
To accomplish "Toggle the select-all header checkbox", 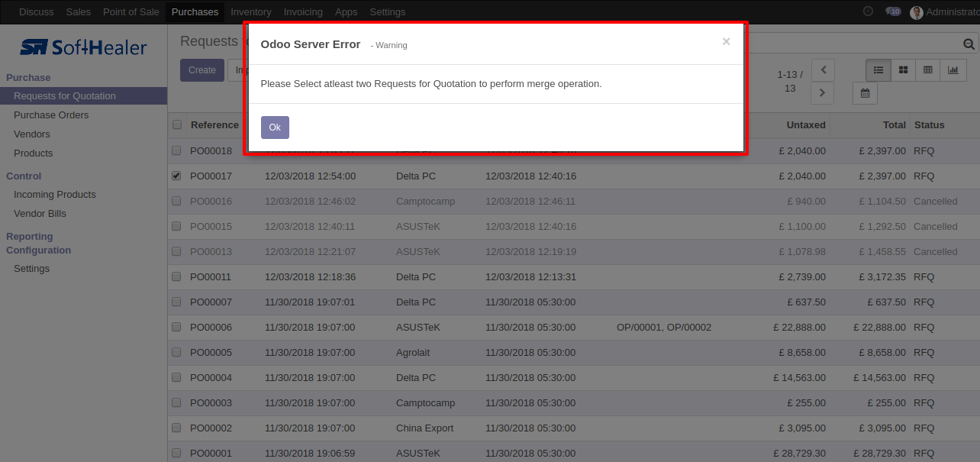I will (x=177, y=124).
